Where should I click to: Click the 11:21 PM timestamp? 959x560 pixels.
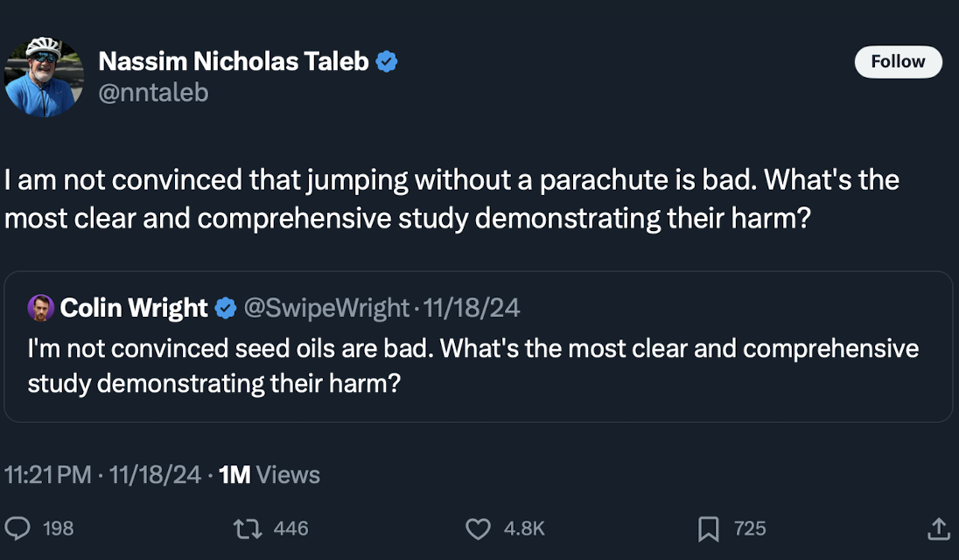pyautogui.click(x=48, y=475)
